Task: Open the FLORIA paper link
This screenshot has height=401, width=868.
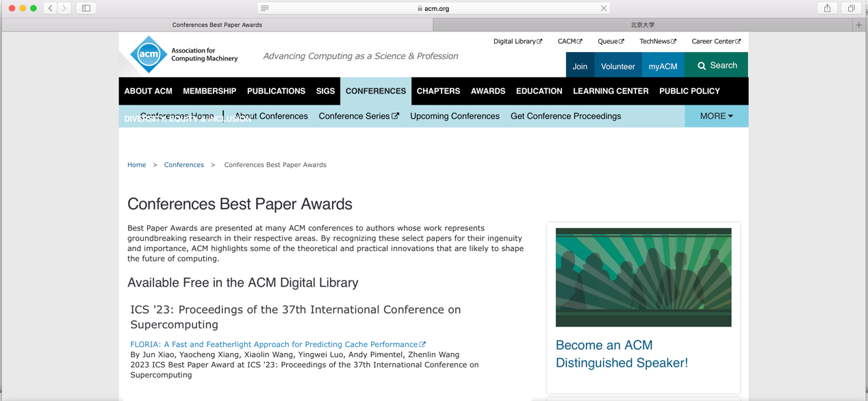Action: (274, 344)
